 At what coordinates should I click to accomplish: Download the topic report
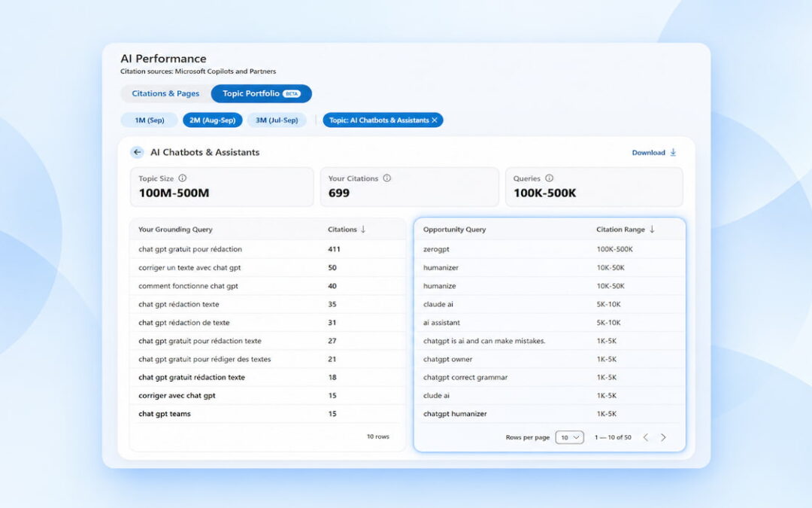click(654, 152)
